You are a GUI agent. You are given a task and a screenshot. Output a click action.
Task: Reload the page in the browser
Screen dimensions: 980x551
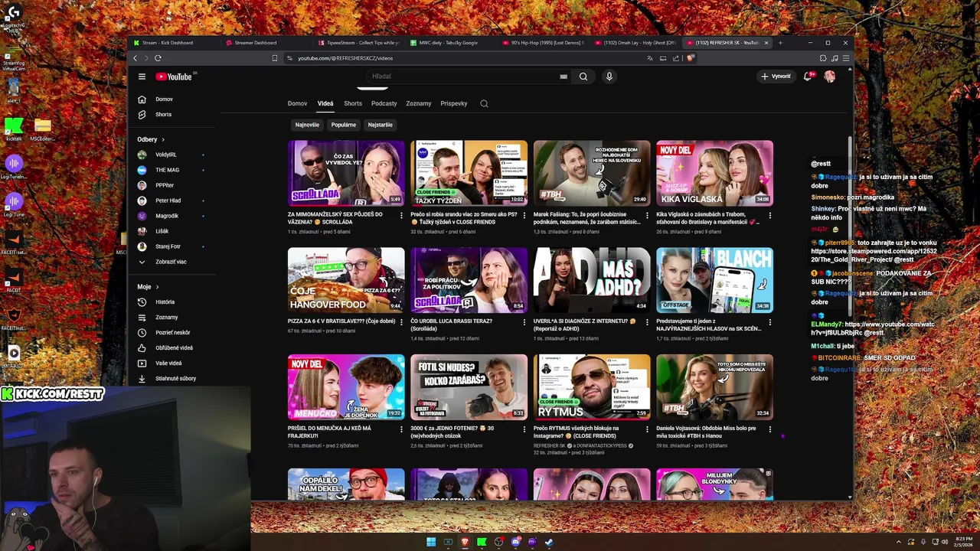158,58
